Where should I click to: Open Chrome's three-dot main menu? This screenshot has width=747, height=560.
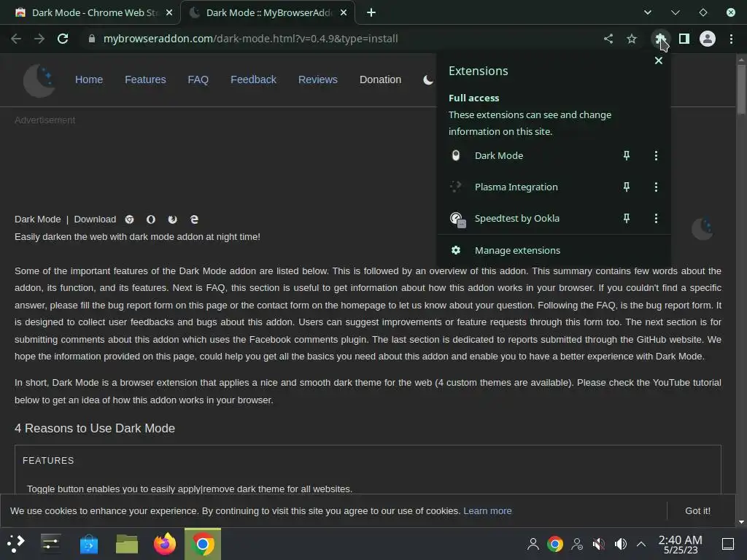click(731, 39)
